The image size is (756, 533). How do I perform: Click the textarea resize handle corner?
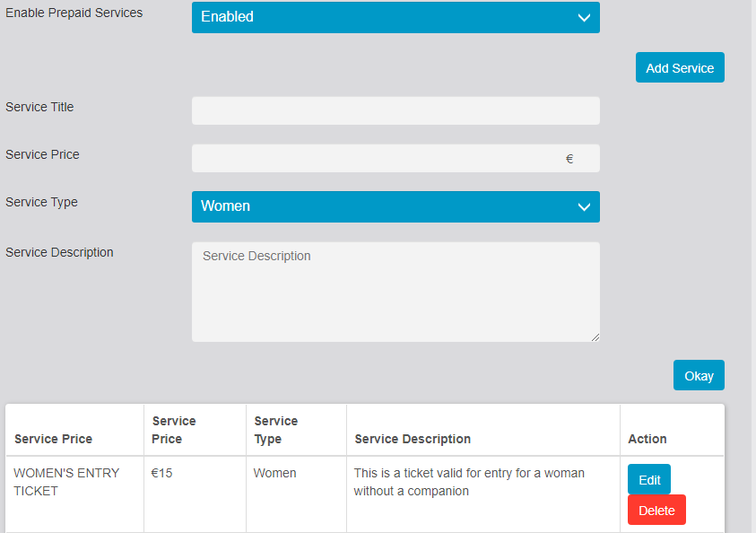pyautogui.click(x=595, y=336)
